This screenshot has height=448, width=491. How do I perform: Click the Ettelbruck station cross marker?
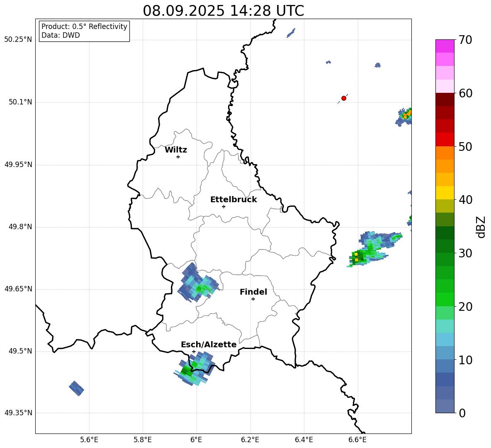click(x=224, y=206)
